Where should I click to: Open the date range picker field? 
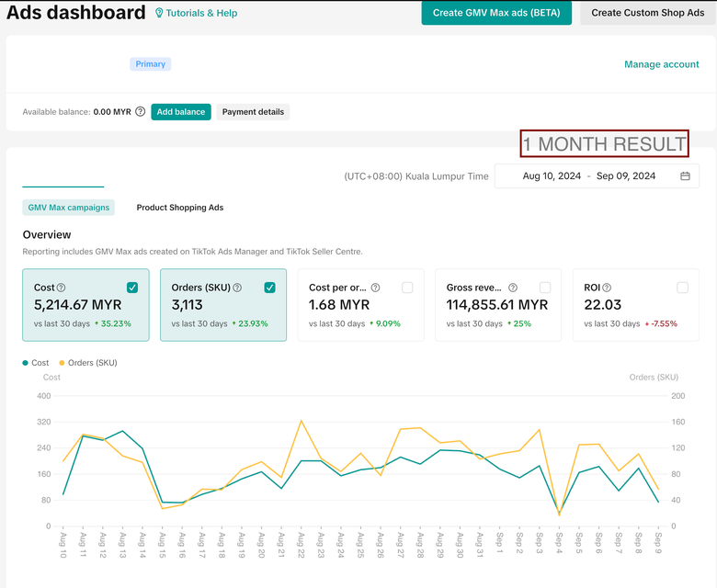point(597,175)
